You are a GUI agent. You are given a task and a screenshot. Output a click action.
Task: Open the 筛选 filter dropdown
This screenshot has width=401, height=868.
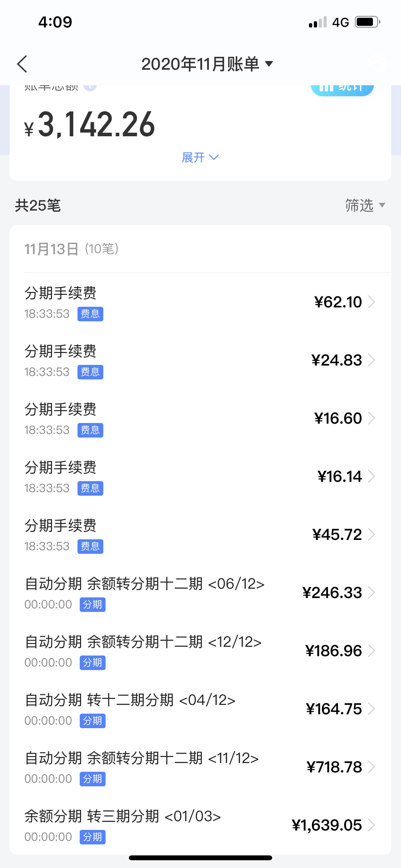(x=365, y=205)
